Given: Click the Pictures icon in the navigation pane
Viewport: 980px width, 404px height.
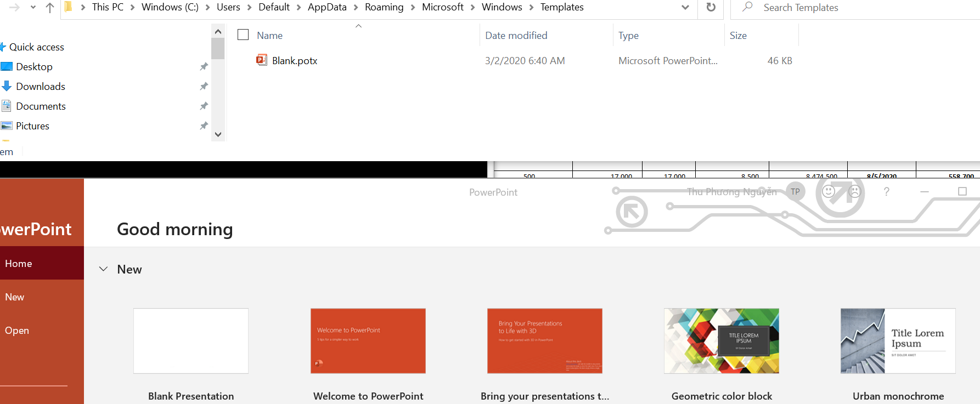Looking at the screenshot, I should pos(7,126).
